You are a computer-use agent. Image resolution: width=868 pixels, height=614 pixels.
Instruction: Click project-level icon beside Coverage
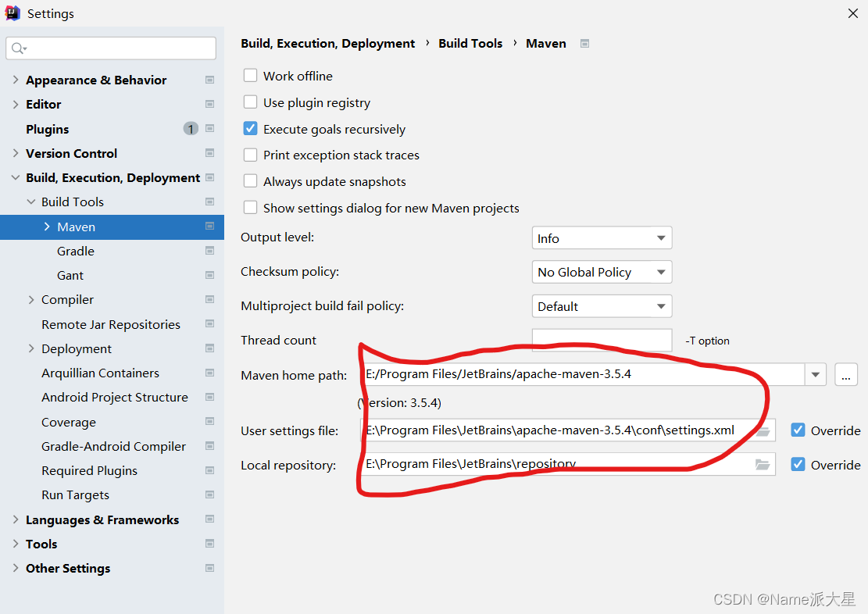click(x=210, y=421)
